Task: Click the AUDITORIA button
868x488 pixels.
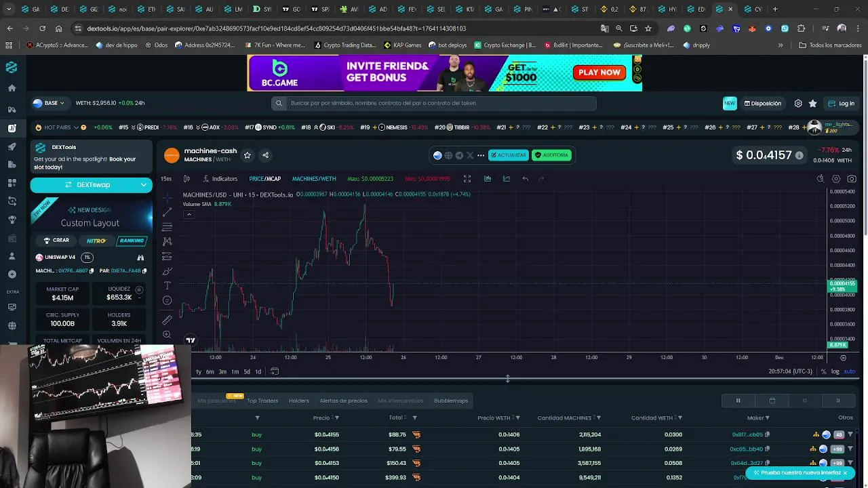Action: point(551,155)
